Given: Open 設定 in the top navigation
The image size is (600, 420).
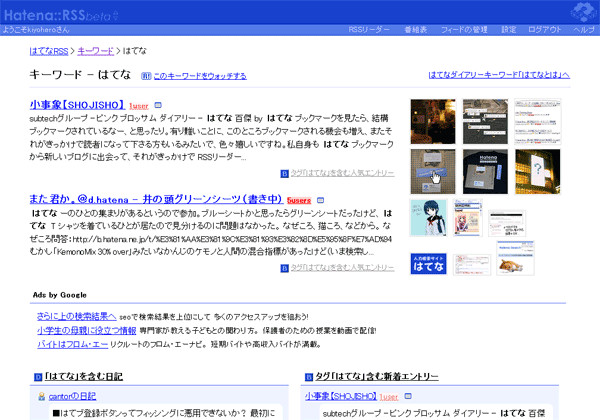Looking at the screenshot, I should (509, 30).
